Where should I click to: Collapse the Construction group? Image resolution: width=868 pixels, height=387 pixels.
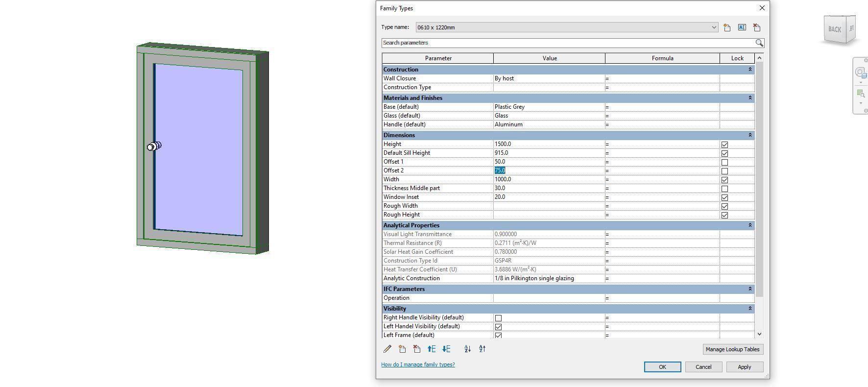(749, 70)
